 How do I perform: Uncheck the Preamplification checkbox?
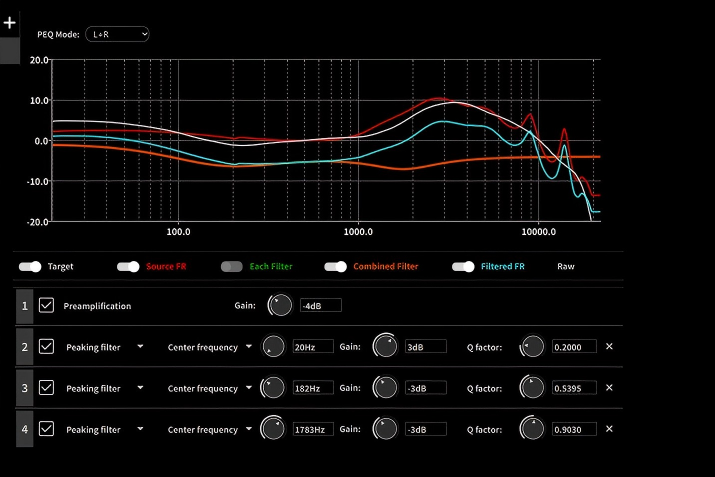tap(46, 306)
